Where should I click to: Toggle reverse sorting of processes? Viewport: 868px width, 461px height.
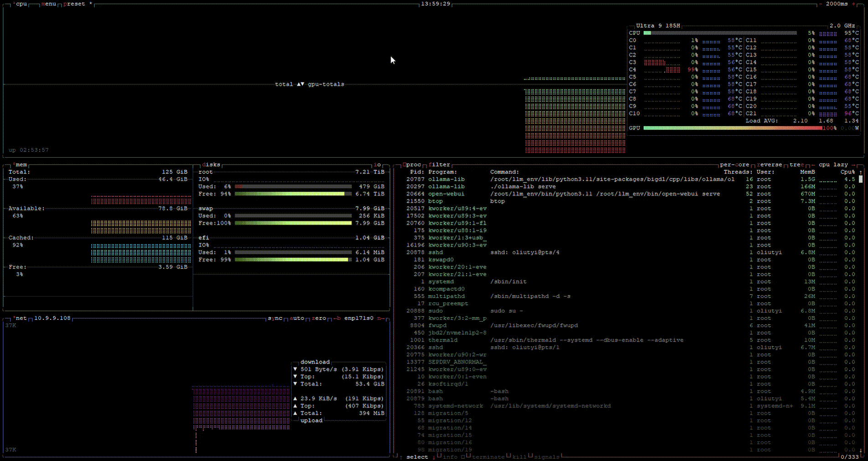770,165
